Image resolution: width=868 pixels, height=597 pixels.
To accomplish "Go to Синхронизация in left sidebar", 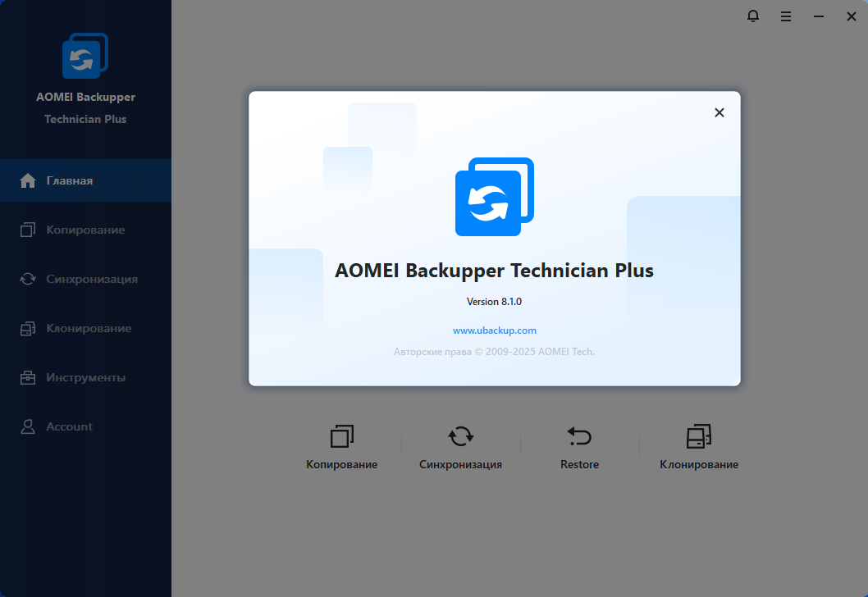I will 91,279.
